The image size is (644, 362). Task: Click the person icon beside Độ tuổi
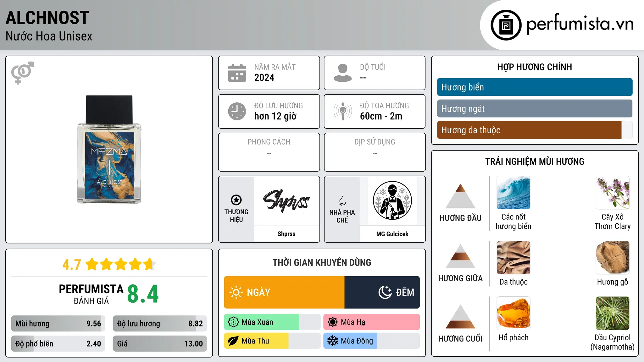[x=343, y=73]
